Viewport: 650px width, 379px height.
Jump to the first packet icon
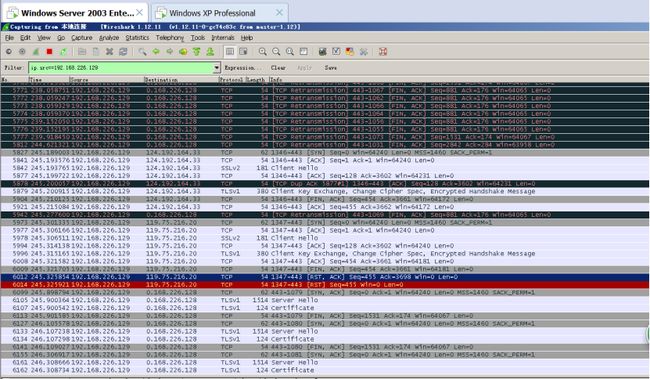tap(196, 52)
